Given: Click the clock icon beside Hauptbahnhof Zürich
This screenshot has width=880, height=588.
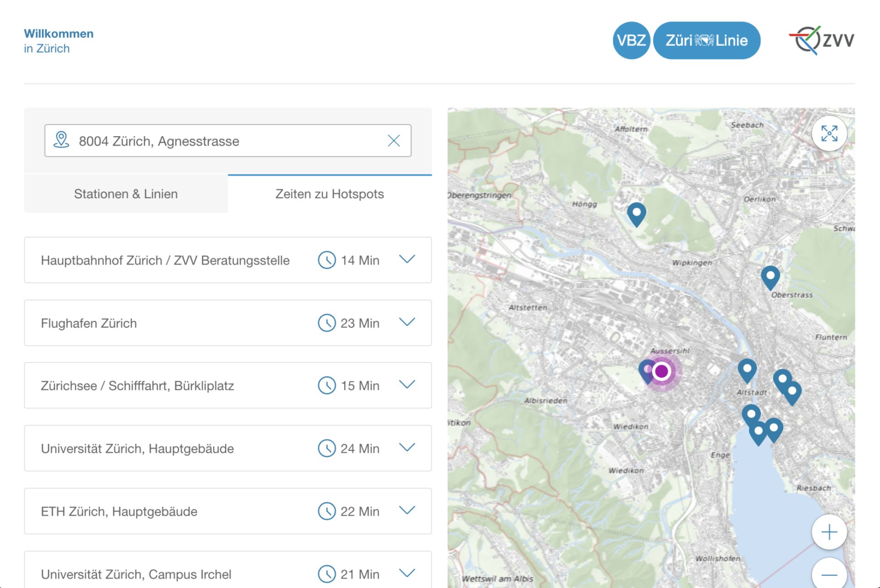Looking at the screenshot, I should point(326,260).
